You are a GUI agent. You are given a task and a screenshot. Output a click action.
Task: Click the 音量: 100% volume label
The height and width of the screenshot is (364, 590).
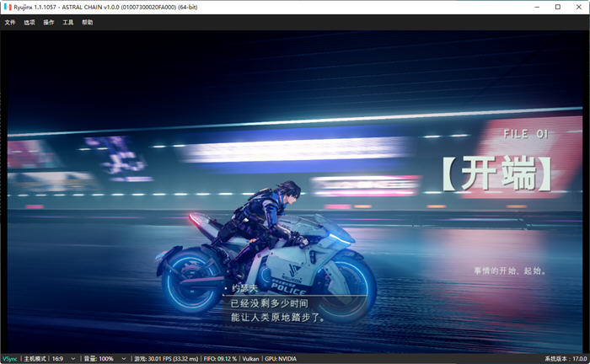99,359
